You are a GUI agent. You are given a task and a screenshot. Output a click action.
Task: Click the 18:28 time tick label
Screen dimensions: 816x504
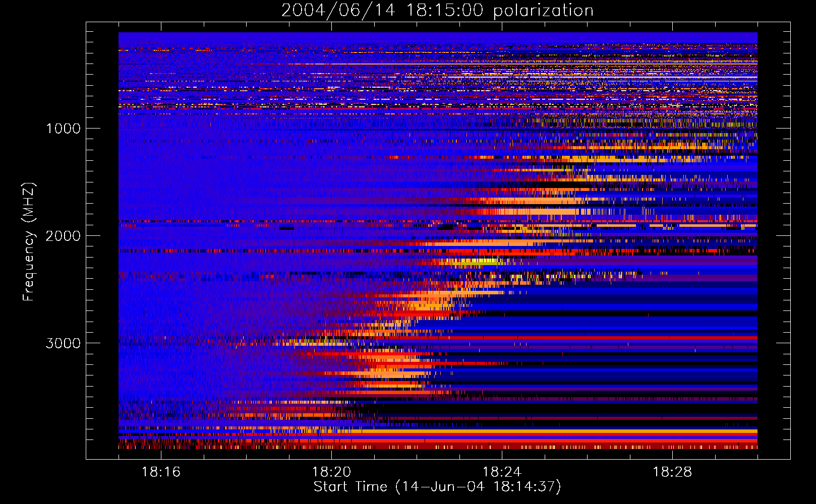pos(672,472)
